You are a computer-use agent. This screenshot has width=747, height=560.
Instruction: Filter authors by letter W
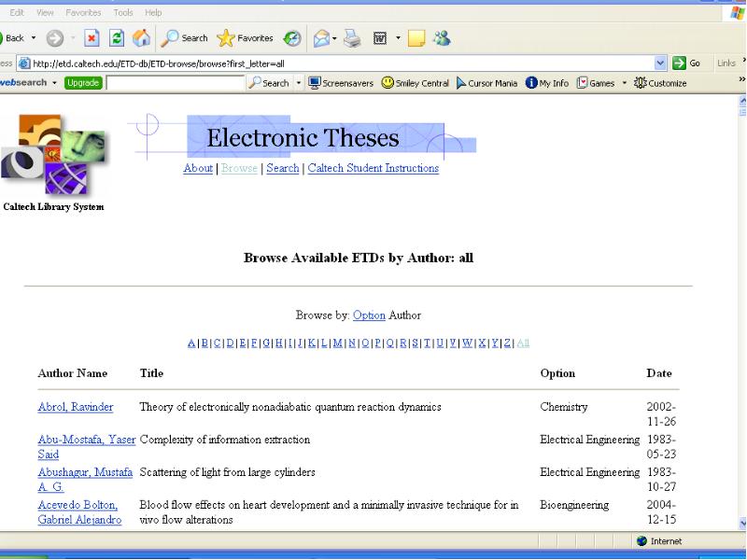click(x=468, y=343)
